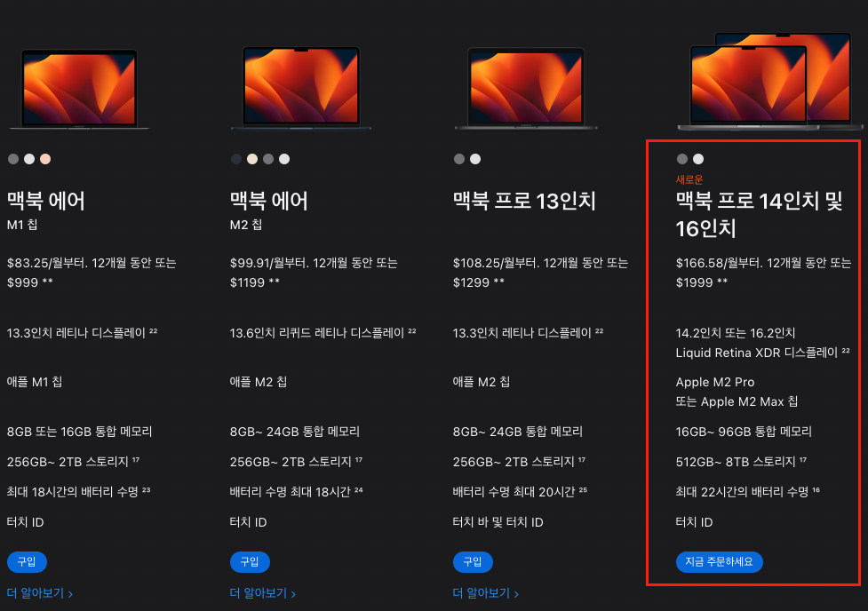Click the 맥북 프로 13인치 heading
This screenshot has width=868, height=611.
[x=524, y=201]
